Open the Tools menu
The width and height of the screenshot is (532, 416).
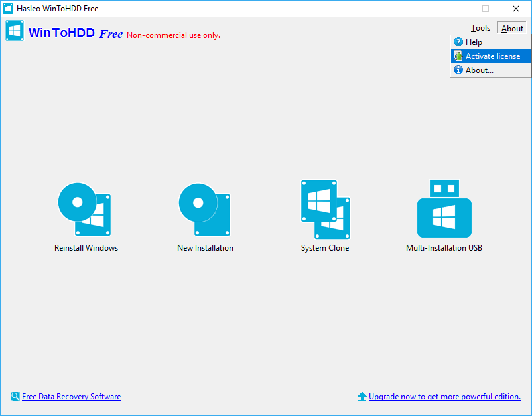tap(480, 28)
